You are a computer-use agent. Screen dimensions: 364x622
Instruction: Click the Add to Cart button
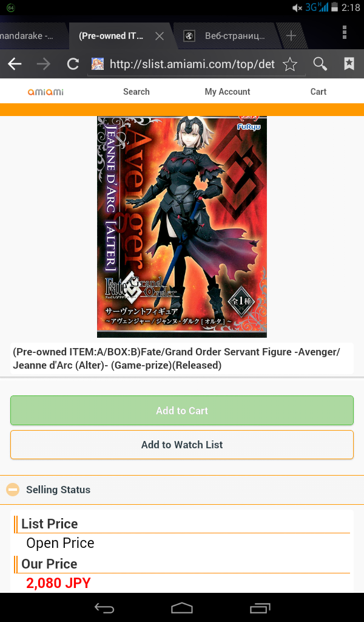pyautogui.click(x=182, y=410)
